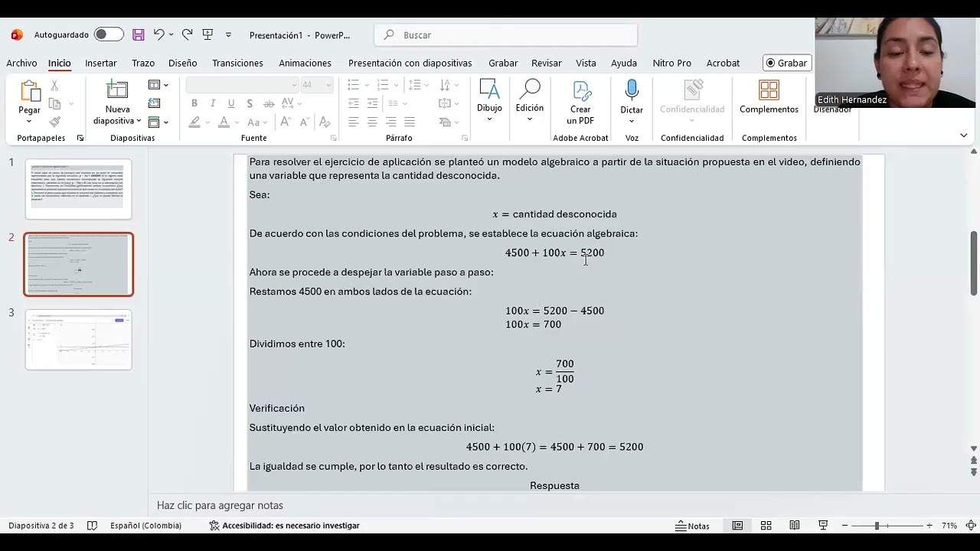The image size is (980, 551).
Task: Switch to Normal view in status bar
Action: [737, 526]
